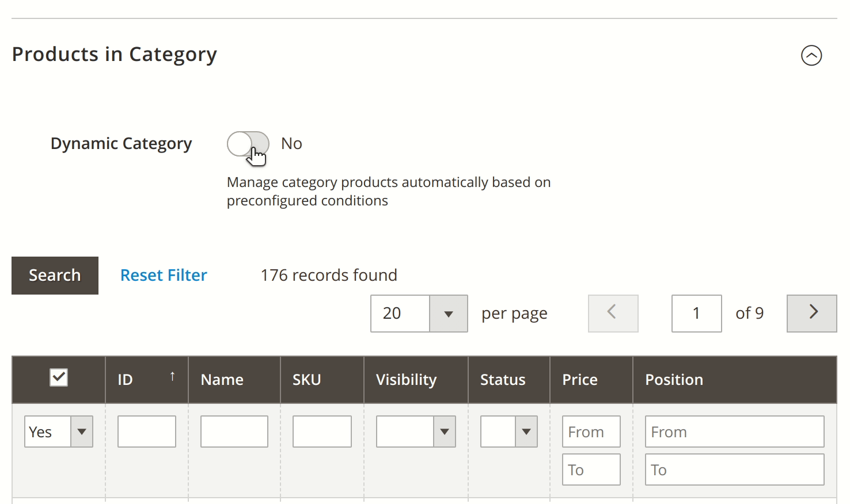This screenshot has height=504, width=850.
Task: Sort by the Visibility column header
Action: pos(416,380)
